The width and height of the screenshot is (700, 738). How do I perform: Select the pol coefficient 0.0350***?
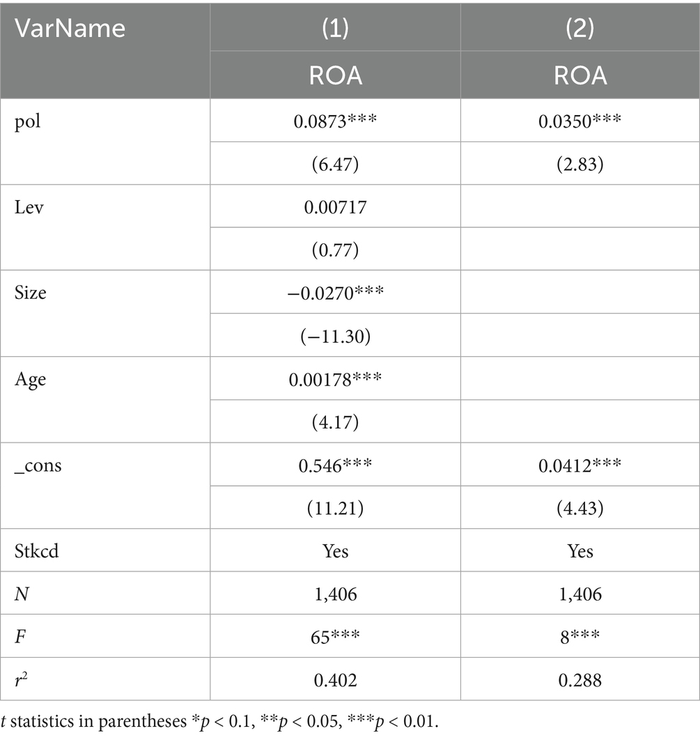click(580, 121)
